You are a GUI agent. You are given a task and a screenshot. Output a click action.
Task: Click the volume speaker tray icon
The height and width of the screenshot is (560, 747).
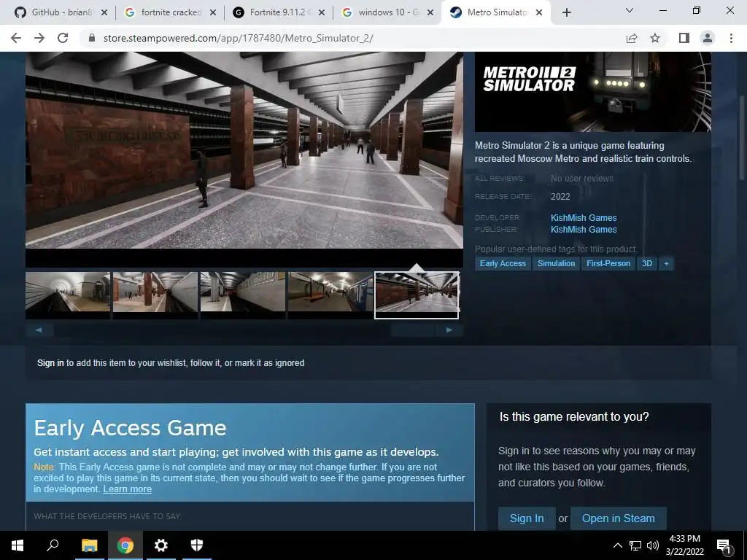coord(653,545)
